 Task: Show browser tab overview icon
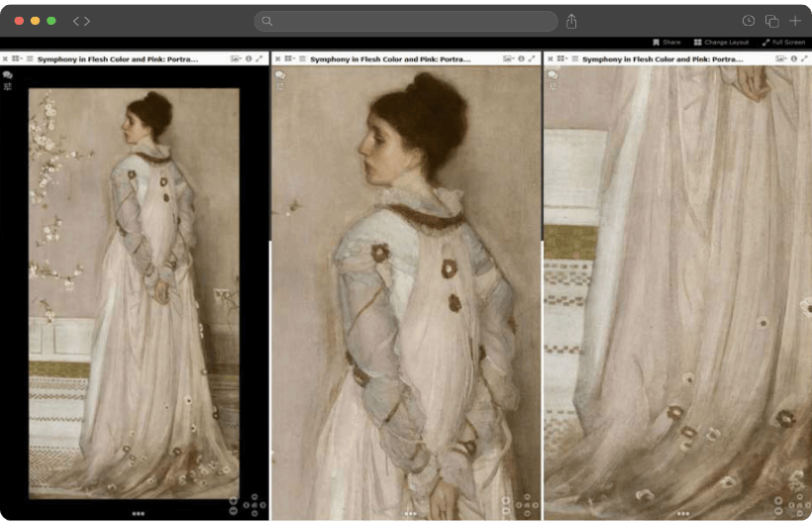772,21
